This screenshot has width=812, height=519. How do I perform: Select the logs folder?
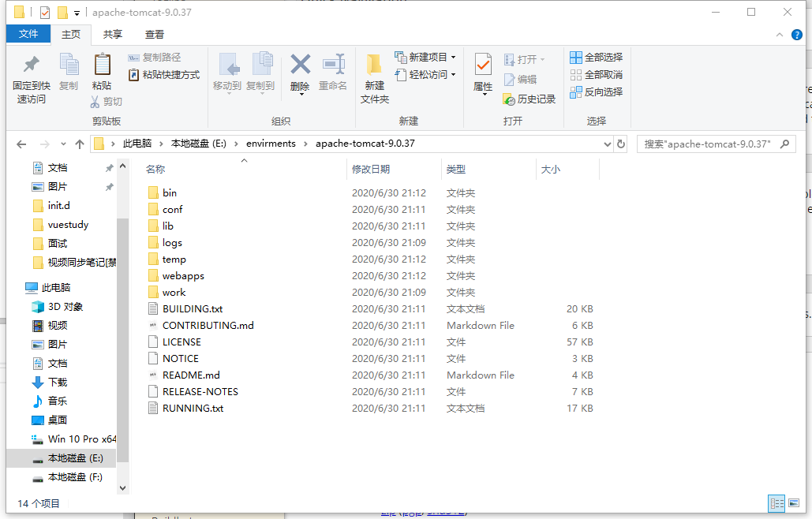[x=172, y=243]
